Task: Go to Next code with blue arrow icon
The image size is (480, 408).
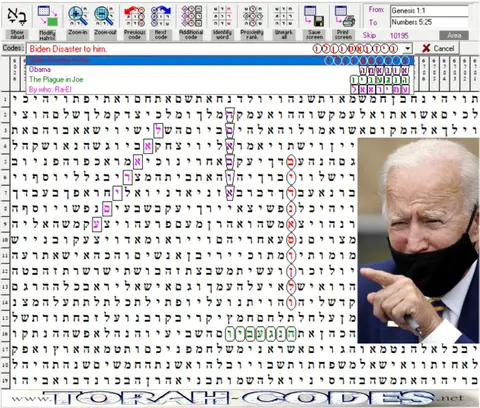Action: (161, 17)
